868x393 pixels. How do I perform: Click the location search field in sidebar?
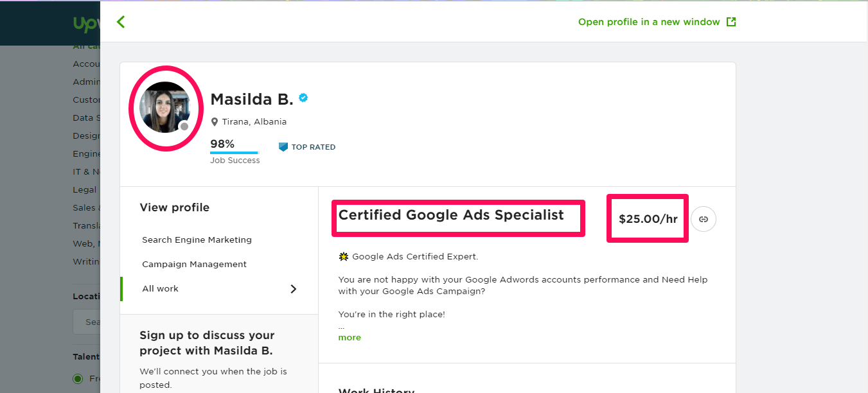87,322
